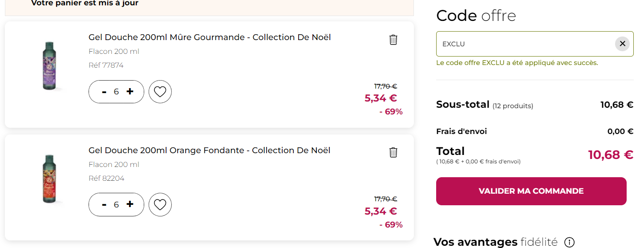Open Mûre Gourmande shower gel product image
644x248 pixels.
[49, 66]
